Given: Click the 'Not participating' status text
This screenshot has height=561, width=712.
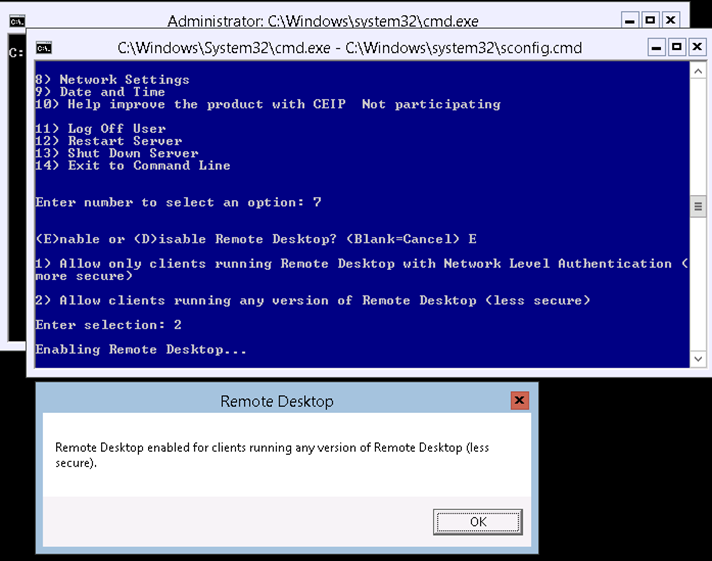Looking at the screenshot, I should [431, 104].
